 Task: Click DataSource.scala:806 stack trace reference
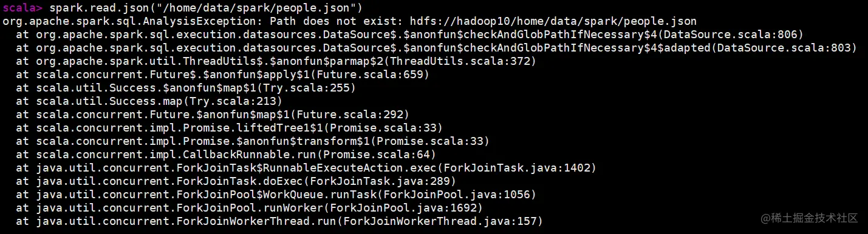[x=731, y=34]
